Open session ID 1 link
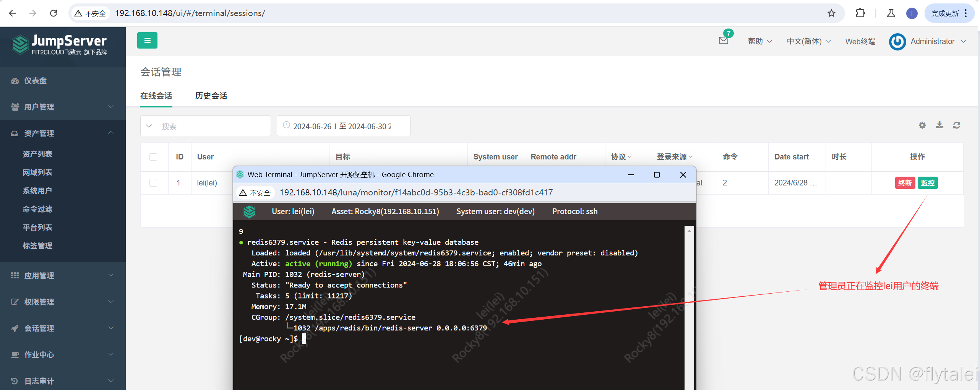980x390 pixels. pyautogui.click(x=178, y=183)
